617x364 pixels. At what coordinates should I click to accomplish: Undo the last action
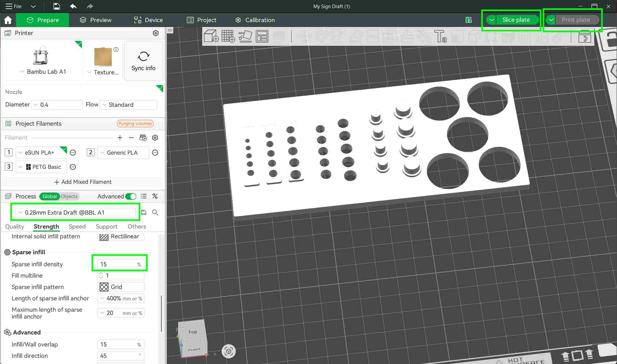(x=73, y=6)
